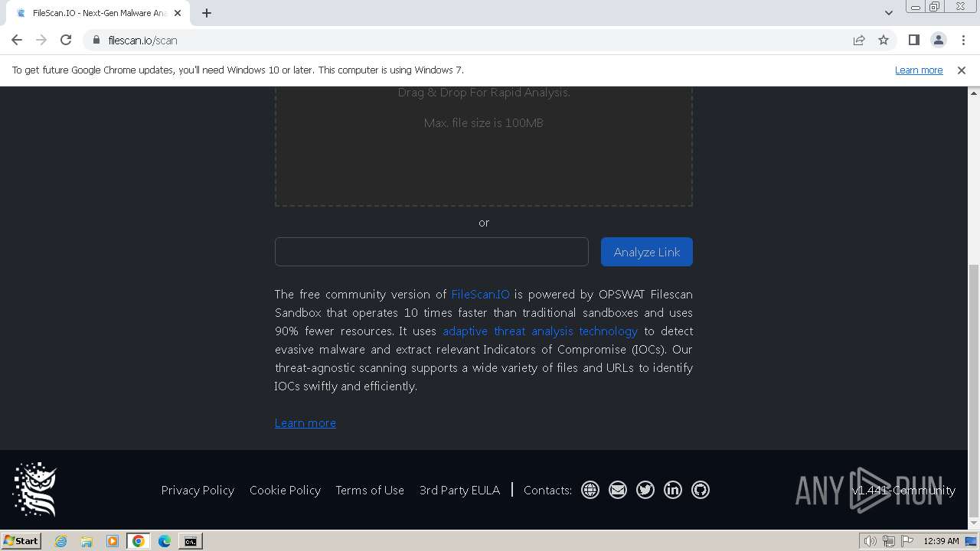
Task: Select the FileScan.IO browser tab
Action: (98, 13)
